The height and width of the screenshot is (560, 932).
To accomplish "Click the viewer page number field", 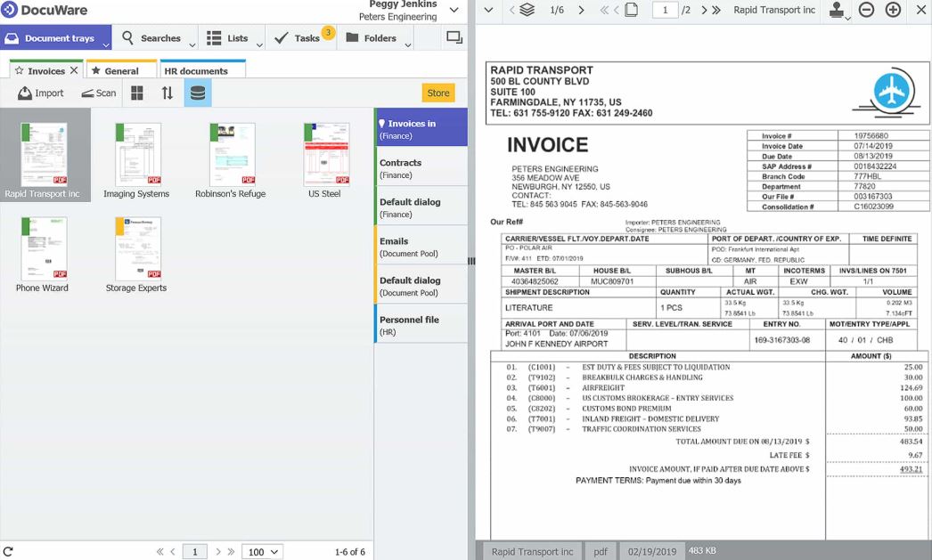I will click(665, 11).
